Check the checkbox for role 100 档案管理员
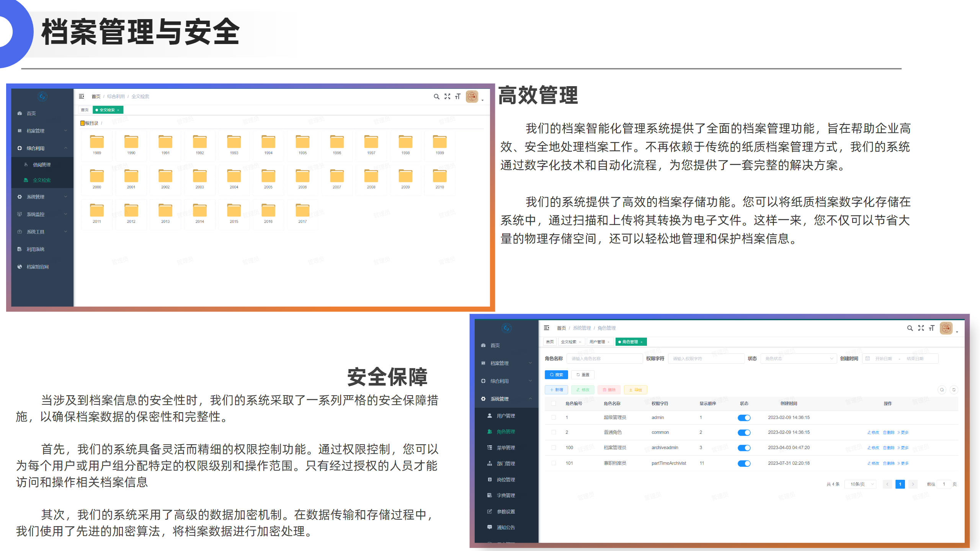Viewport: 980px width, 551px height. pyautogui.click(x=554, y=448)
